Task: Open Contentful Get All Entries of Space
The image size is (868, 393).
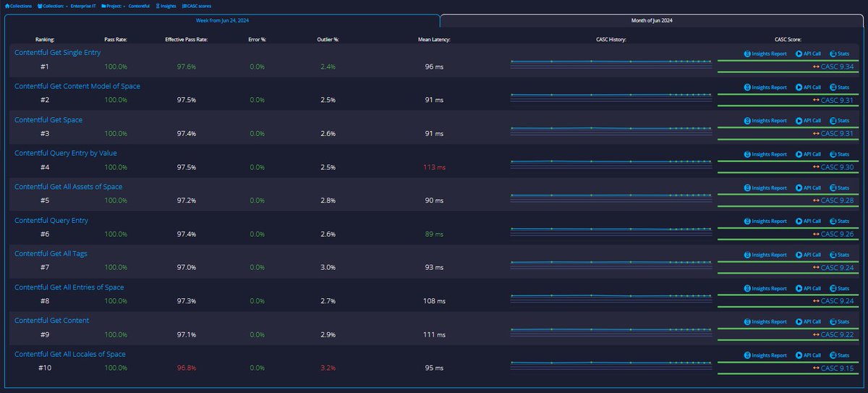Action: click(x=69, y=287)
